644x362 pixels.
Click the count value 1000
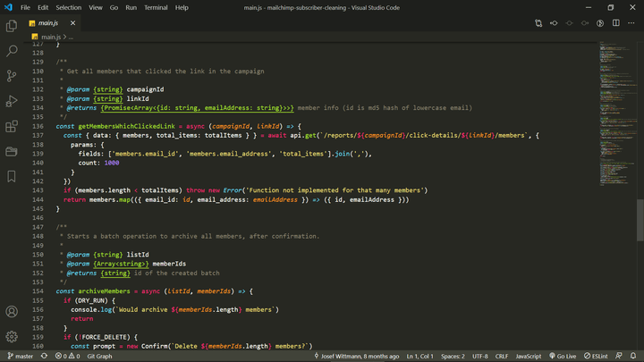112,163
